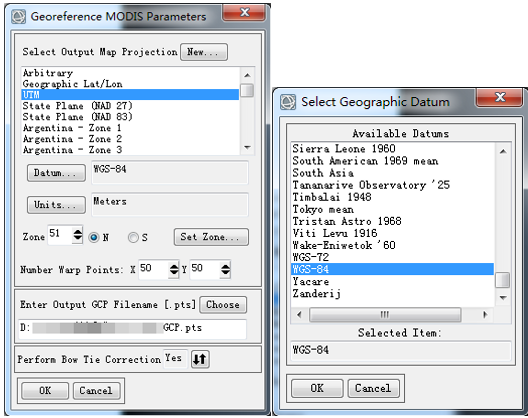Cancel the Georeference MODIS Parameters dialog
This screenshot has width=528, height=418.
96,391
